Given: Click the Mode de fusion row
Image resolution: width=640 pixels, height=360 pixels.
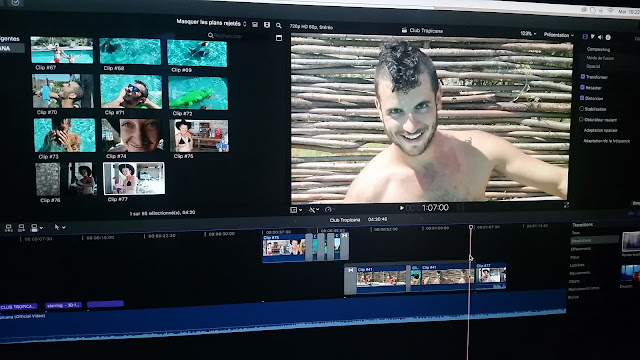Looking at the screenshot, I should (x=600, y=58).
